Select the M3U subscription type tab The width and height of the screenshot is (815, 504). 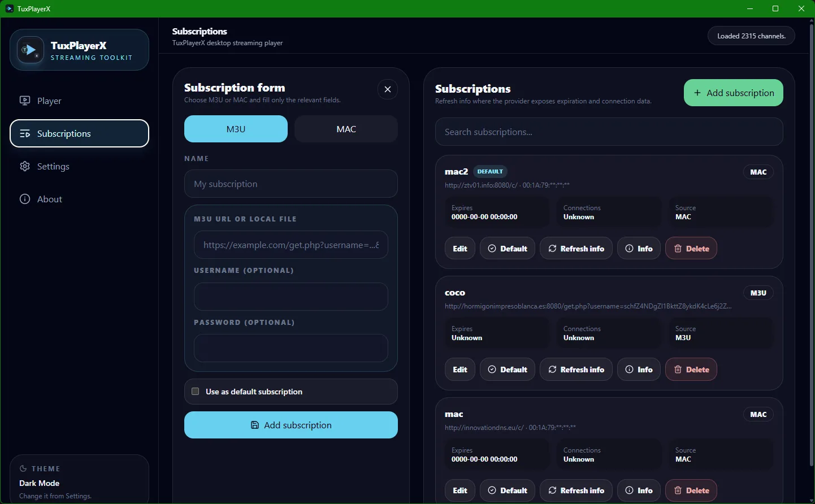[x=236, y=129]
